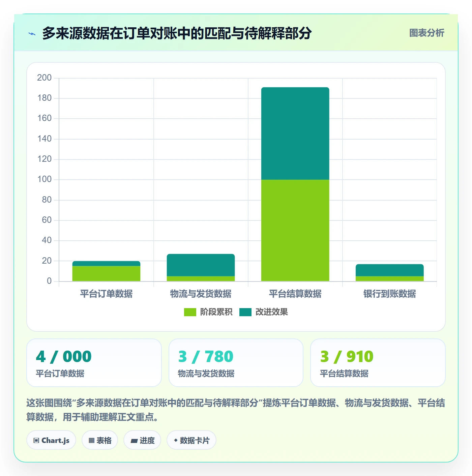Image resolution: width=472 pixels, height=476 pixels.
Task: Click the square icon in the Chart.js chip
Action: [36, 441]
